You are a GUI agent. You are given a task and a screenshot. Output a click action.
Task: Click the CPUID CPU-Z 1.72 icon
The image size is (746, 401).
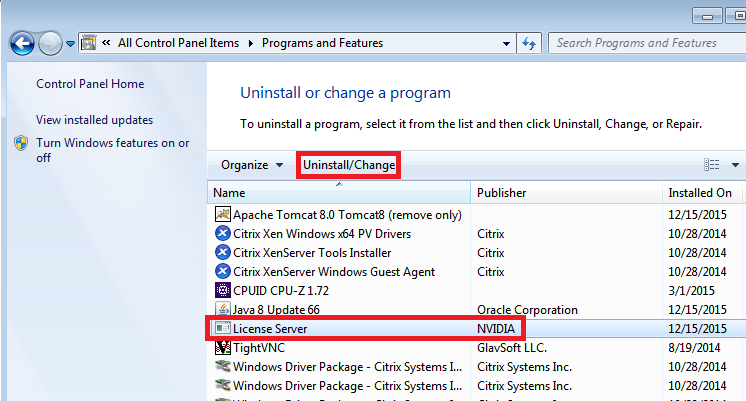tap(222, 290)
